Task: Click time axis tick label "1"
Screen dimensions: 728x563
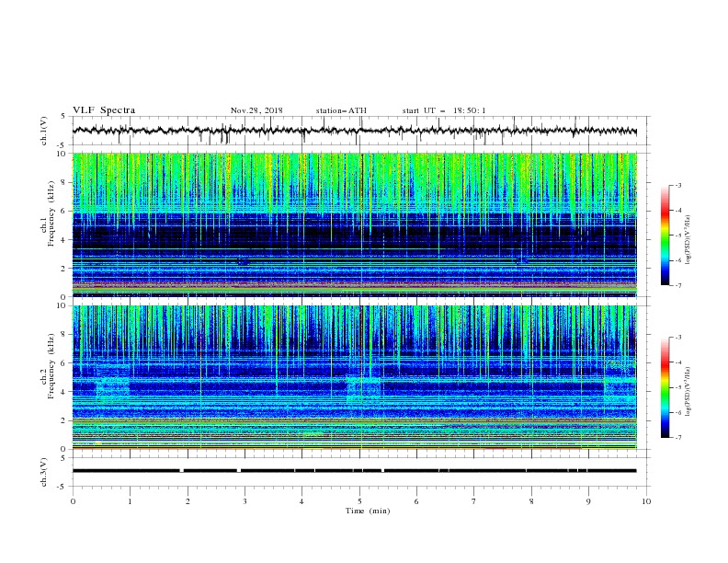Action: point(130,501)
